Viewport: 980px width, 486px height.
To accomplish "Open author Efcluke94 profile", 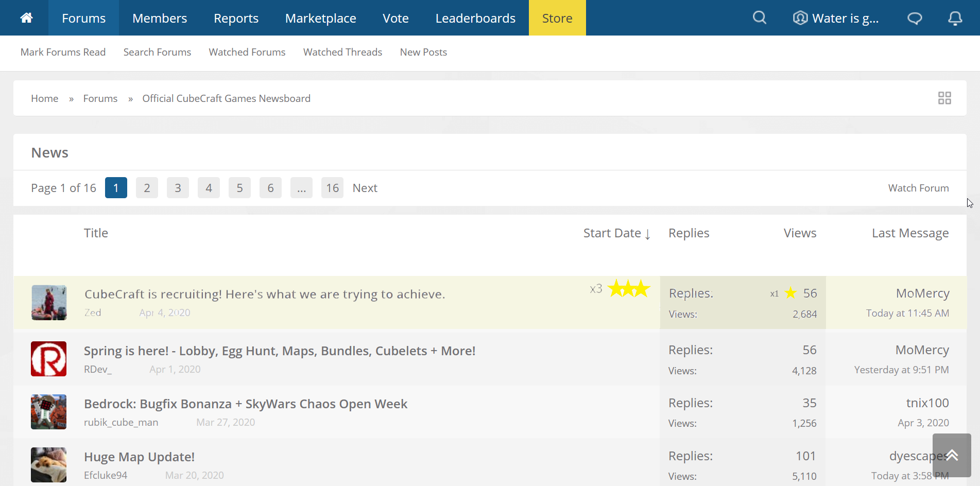I will point(106,475).
